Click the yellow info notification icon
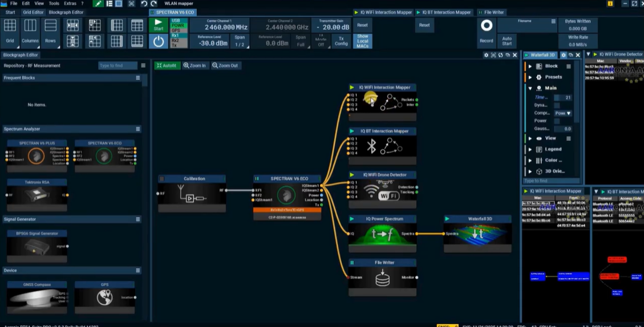The image size is (644, 327). [610, 3]
